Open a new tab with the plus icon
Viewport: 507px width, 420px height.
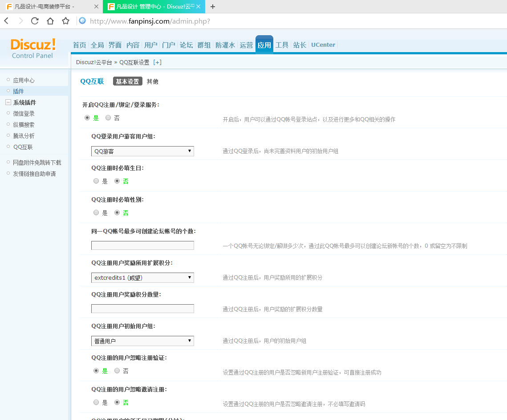click(x=213, y=7)
